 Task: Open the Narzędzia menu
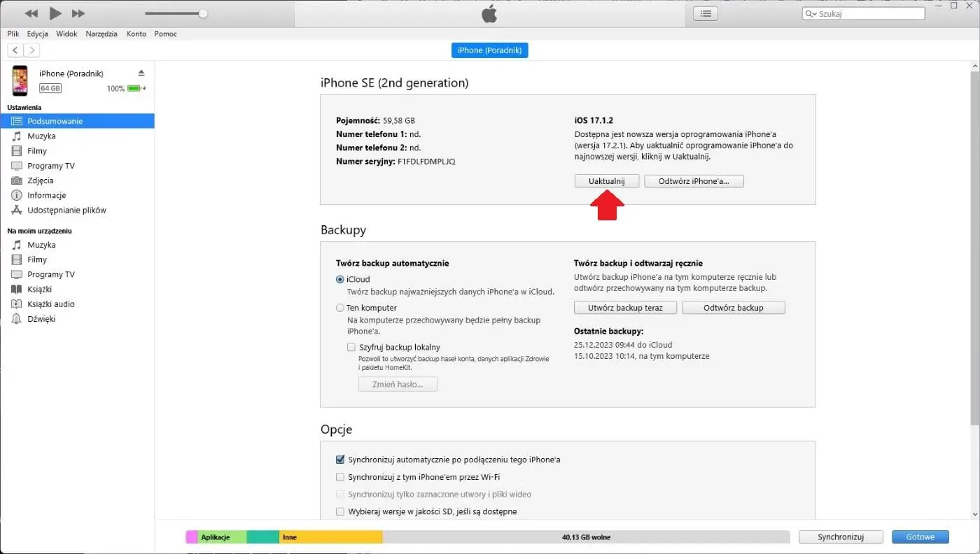tap(101, 34)
